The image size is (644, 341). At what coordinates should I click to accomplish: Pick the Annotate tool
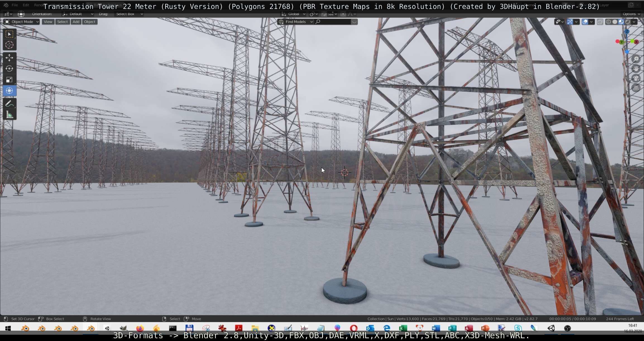(9, 104)
